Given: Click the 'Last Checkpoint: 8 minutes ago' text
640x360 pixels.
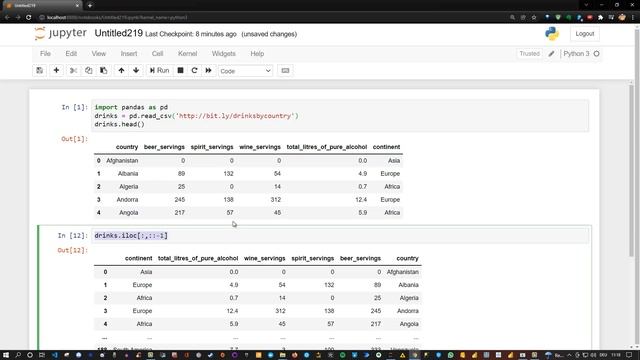Looking at the screenshot, I should 191,34.
